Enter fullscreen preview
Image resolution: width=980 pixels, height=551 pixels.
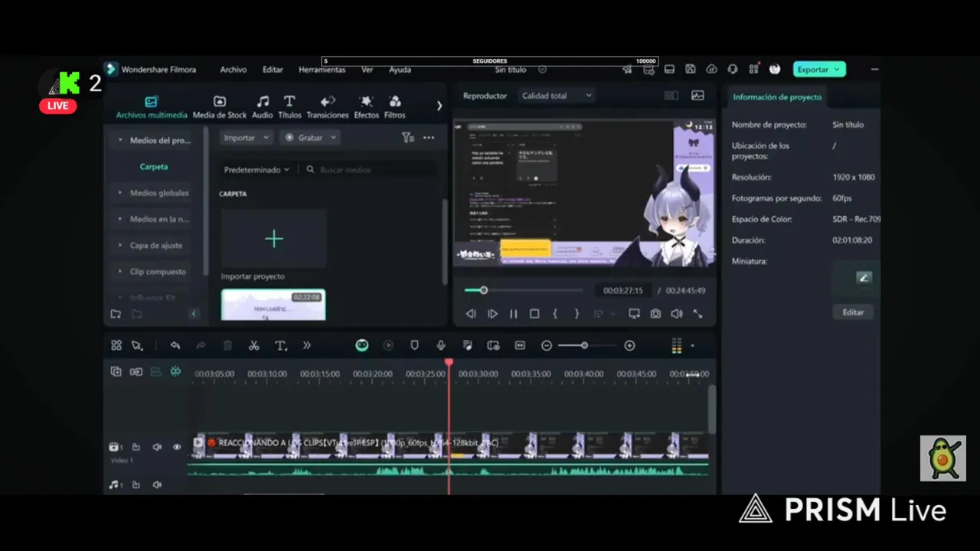[697, 314]
